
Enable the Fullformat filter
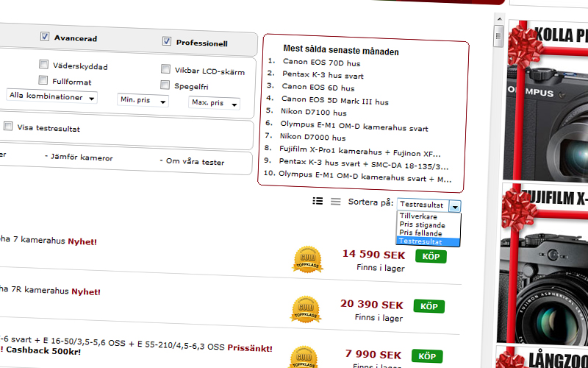pyautogui.click(x=43, y=80)
